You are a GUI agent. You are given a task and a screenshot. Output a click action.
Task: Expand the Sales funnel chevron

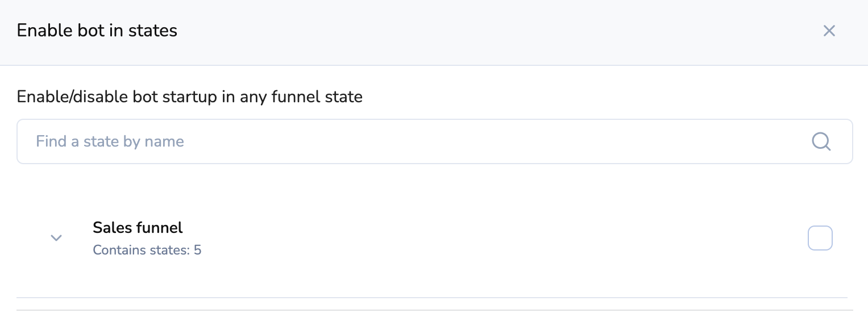click(x=56, y=238)
